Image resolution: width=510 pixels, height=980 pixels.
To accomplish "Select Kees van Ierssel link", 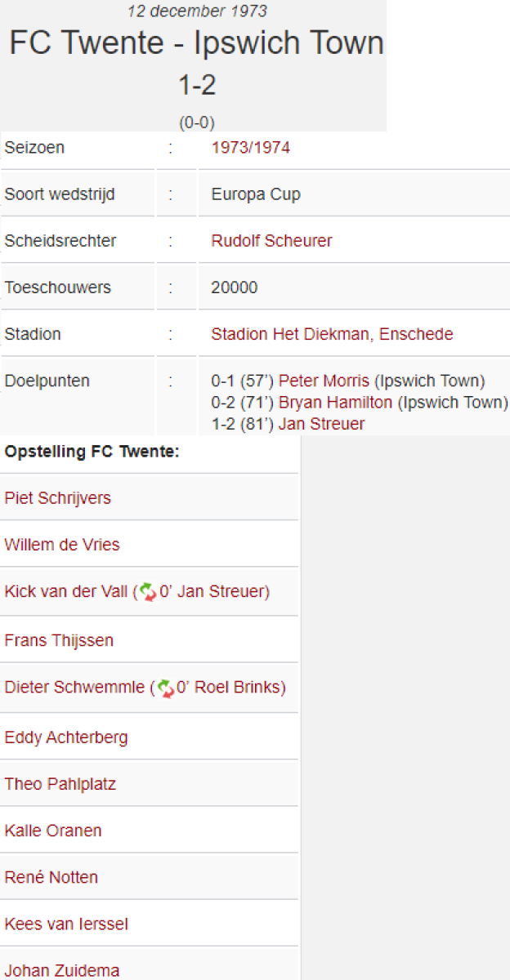I will (x=66, y=924).
